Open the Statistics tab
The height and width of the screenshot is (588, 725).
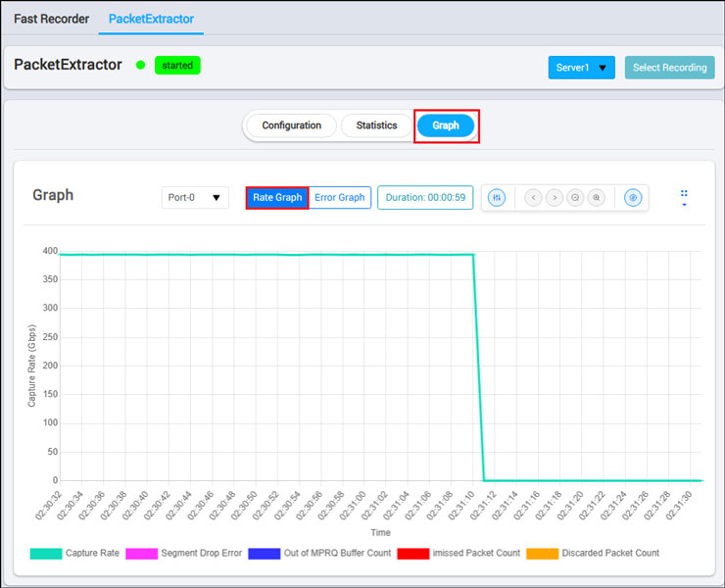(x=376, y=125)
